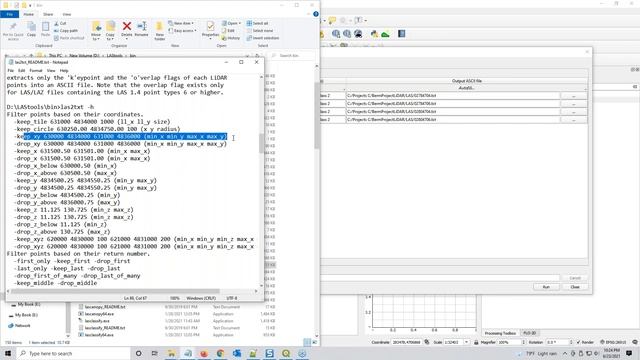
Task: Click the Rename icon
Action: (x=142, y=29)
